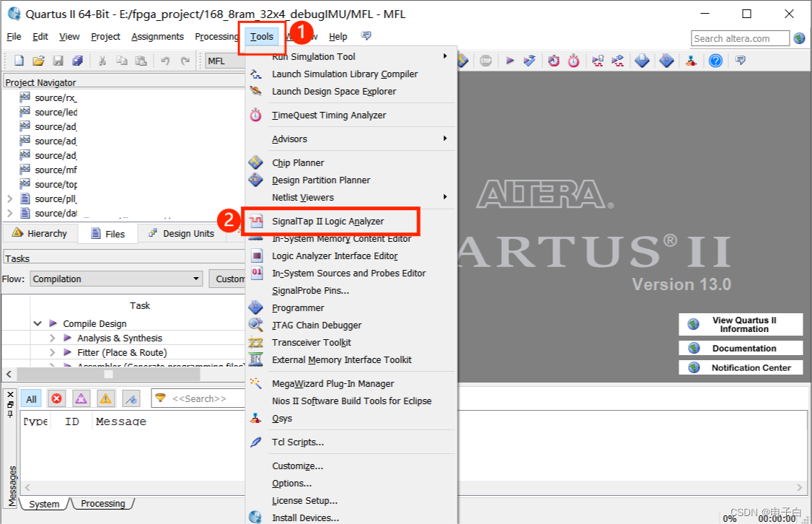
Task: Click the Documentation button
Action: 741,349
